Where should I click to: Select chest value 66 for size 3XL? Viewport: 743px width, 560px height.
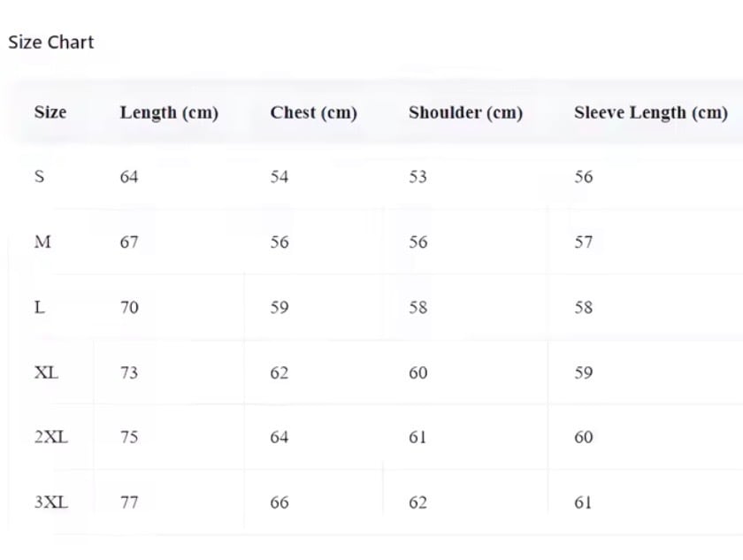(280, 502)
